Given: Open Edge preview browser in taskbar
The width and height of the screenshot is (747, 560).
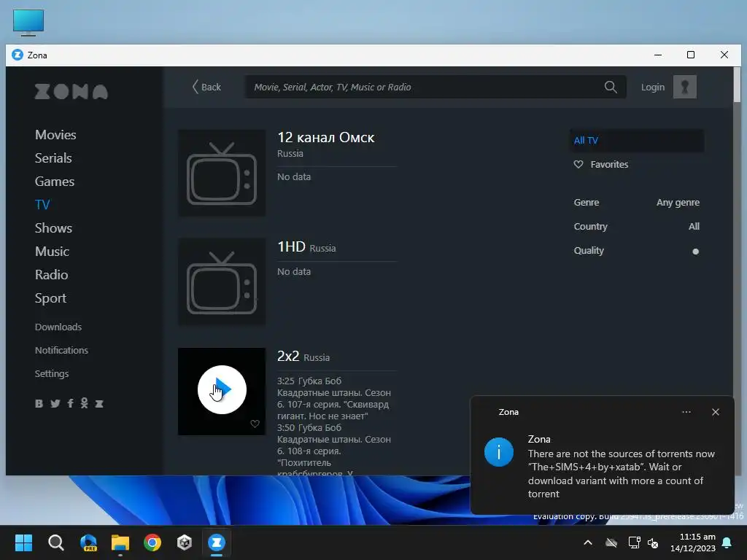Looking at the screenshot, I should click(x=88, y=542).
